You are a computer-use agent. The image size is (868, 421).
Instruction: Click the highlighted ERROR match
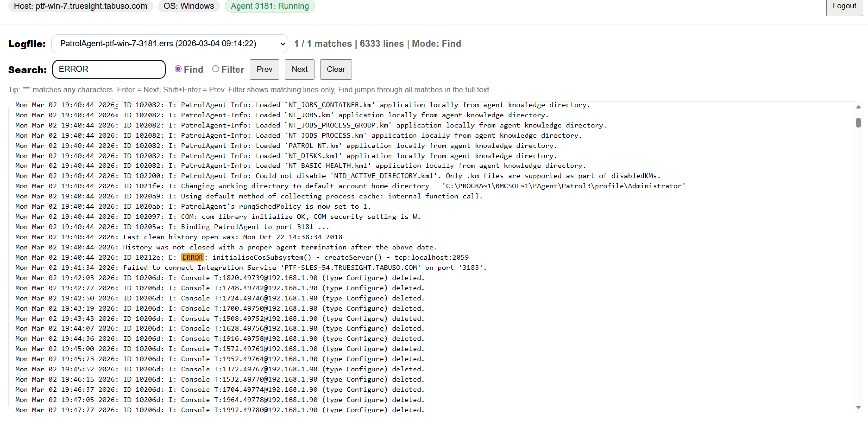[x=192, y=257]
